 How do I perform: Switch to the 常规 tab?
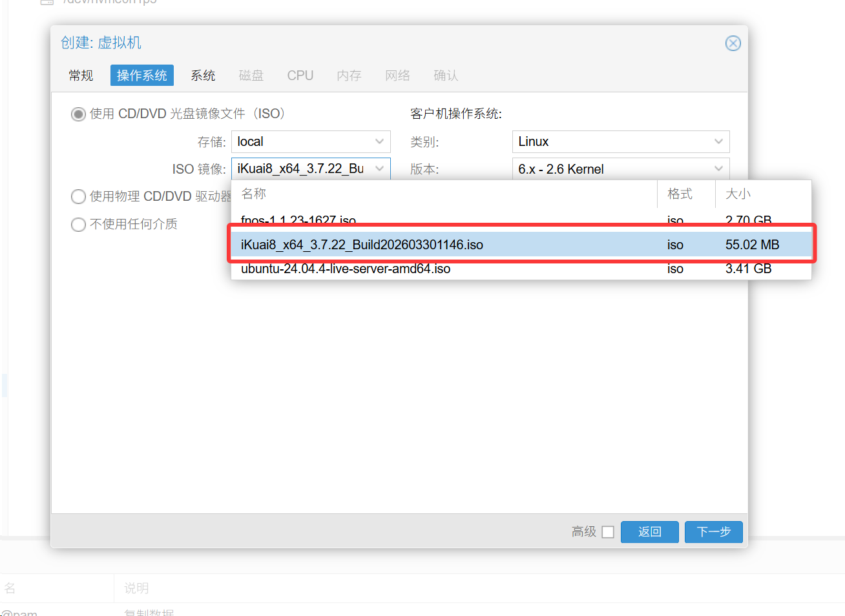pos(81,76)
